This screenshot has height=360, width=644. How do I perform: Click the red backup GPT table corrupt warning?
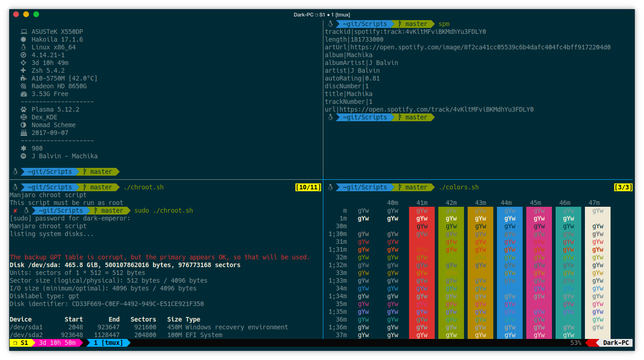click(160, 258)
